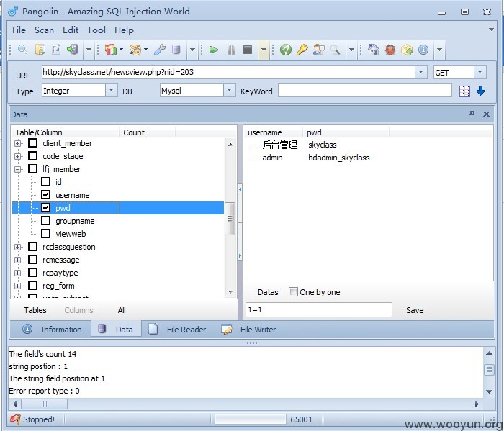Click the Datas button
The width and height of the screenshot is (504, 431).
[268, 292]
